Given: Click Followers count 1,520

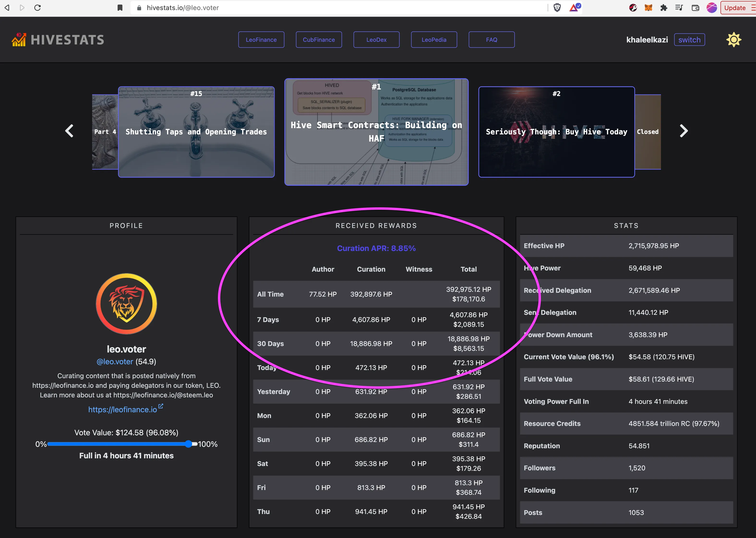Looking at the screenshot, I should [x=637, y=468].
